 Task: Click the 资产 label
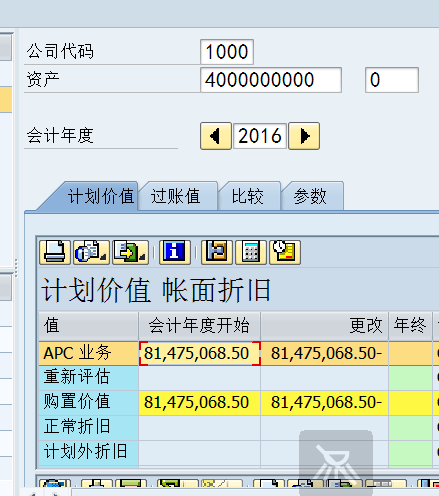[43, 80]
